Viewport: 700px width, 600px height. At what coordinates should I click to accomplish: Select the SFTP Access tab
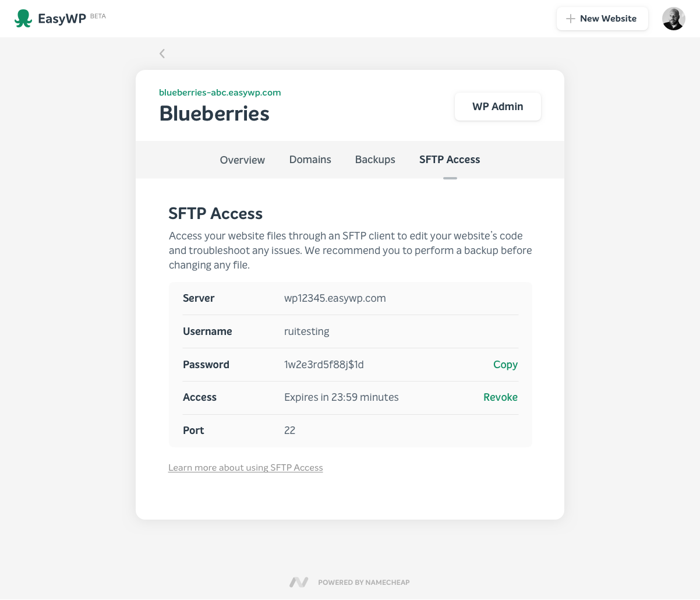[x=450, y=159]
